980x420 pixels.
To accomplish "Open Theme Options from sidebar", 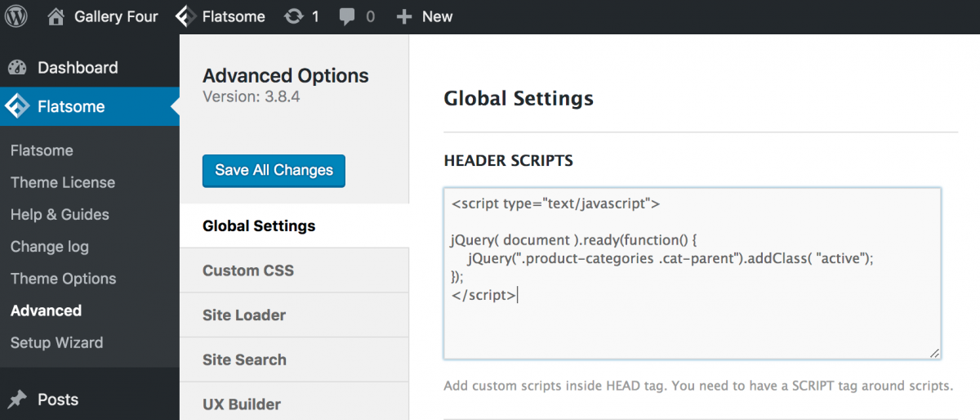I will click(x=63, y=279).
